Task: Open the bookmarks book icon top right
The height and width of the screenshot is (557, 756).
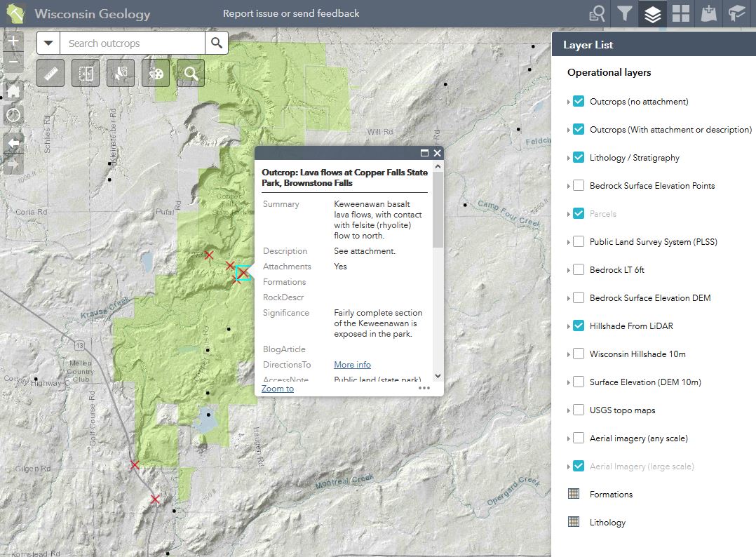Action: (736, 13)
